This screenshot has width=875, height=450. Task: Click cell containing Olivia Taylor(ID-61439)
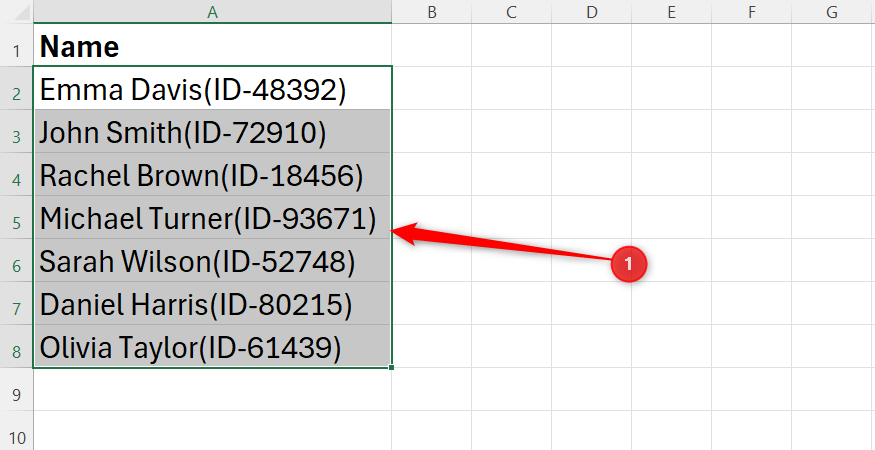coord(212,346)
